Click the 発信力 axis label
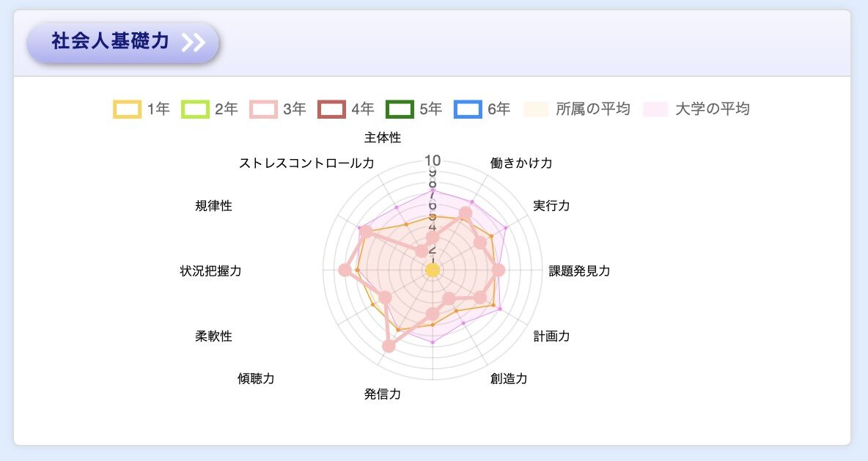This screenshot has width=868, height=461. point(383,394)
